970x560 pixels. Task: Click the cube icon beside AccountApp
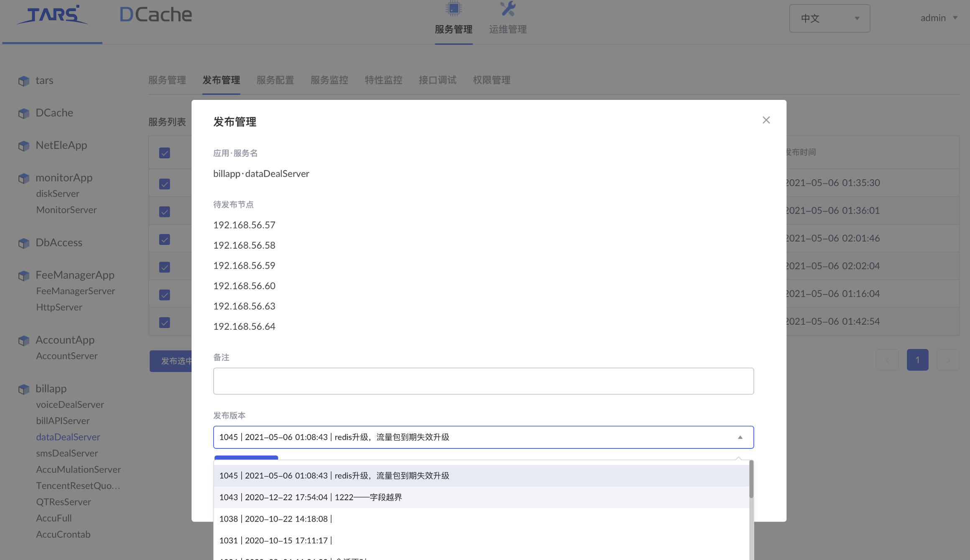pos(23,340)
